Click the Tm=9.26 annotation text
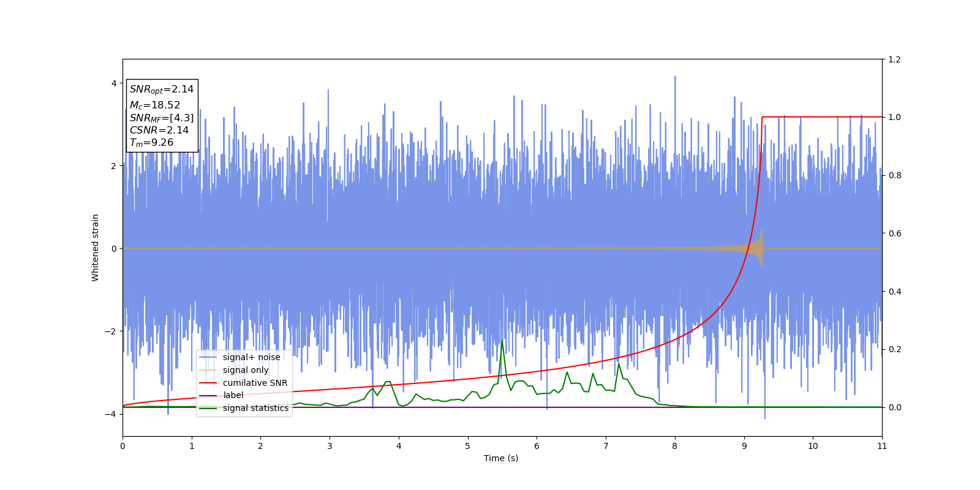Image resolution: width=980 pixels, height=490 pixels. click(151, 143)
